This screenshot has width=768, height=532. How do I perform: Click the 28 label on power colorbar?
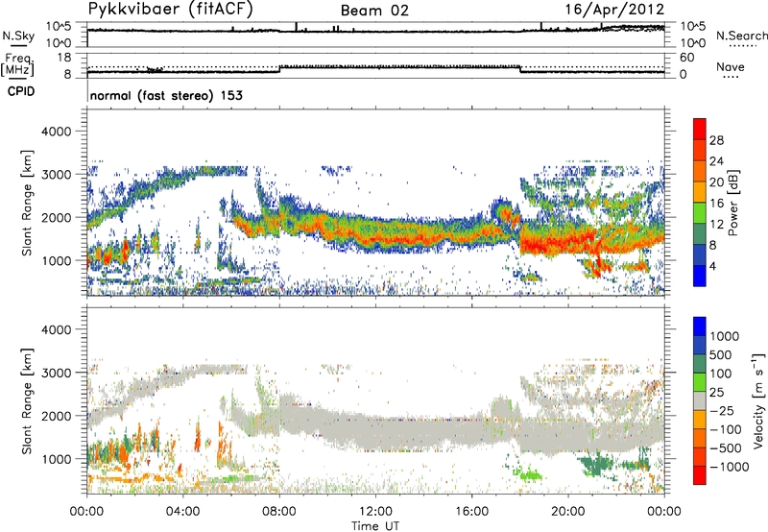tap(716, 140)
